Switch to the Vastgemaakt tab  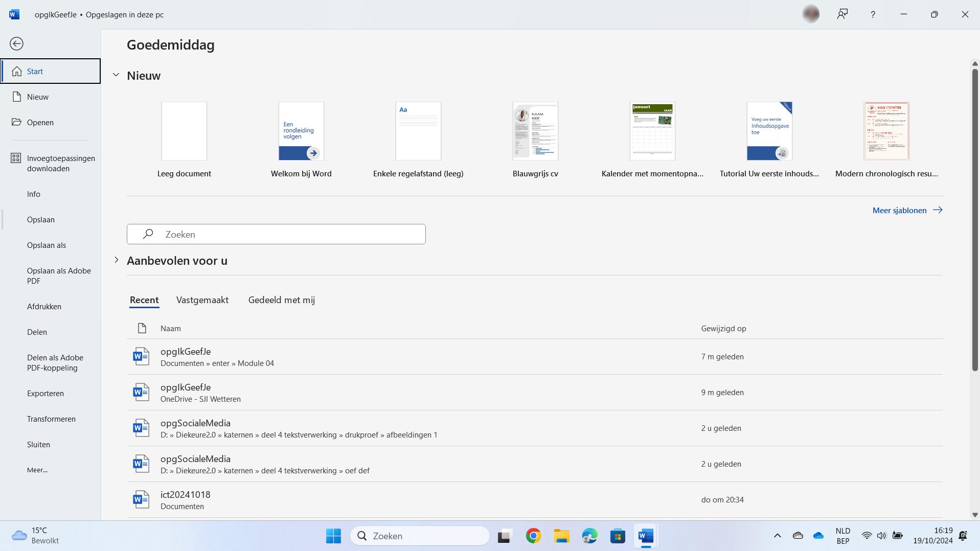202,300
